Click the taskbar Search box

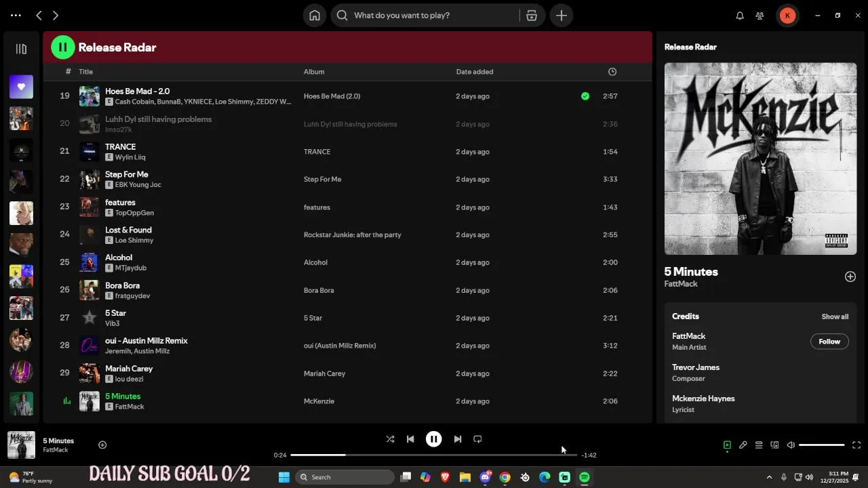tap(345, 477)
